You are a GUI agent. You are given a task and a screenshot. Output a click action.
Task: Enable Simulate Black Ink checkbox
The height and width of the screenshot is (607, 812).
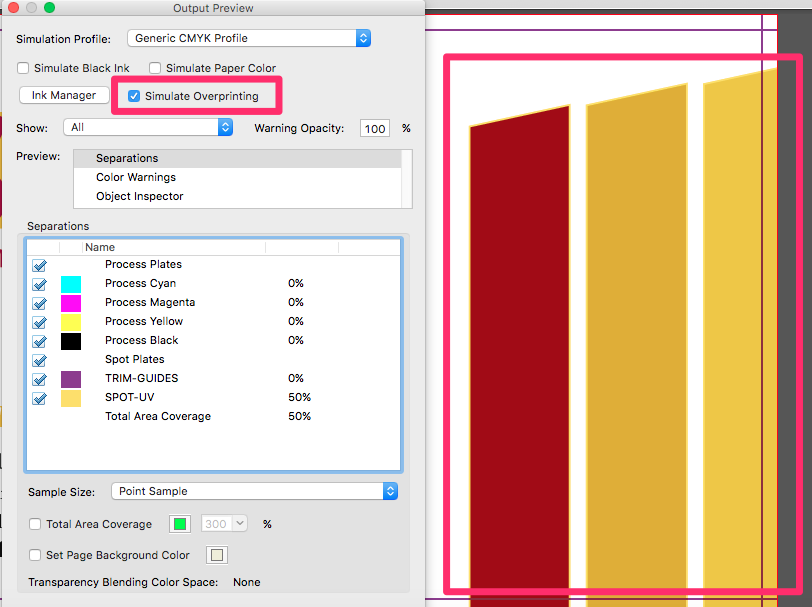(23, 68)
